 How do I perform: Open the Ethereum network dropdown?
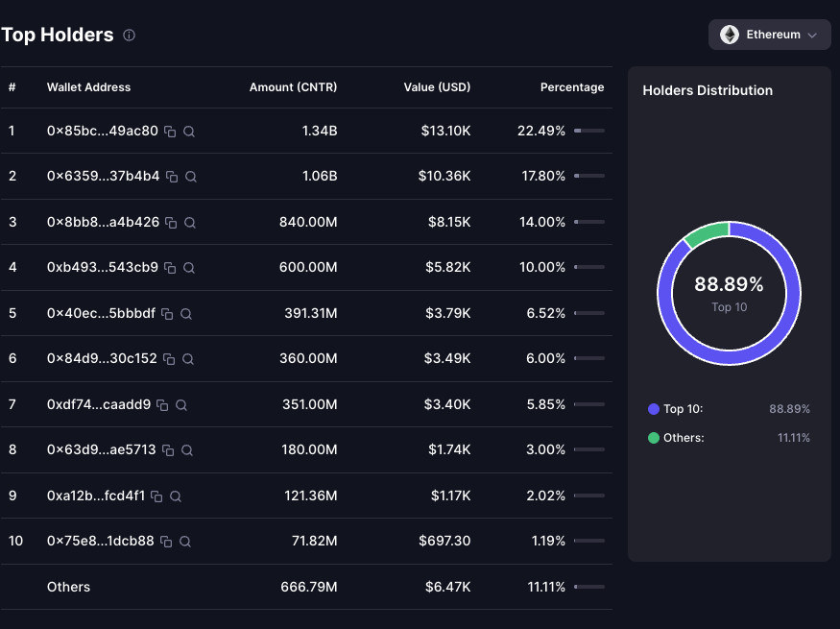click(x=769, y=35)
